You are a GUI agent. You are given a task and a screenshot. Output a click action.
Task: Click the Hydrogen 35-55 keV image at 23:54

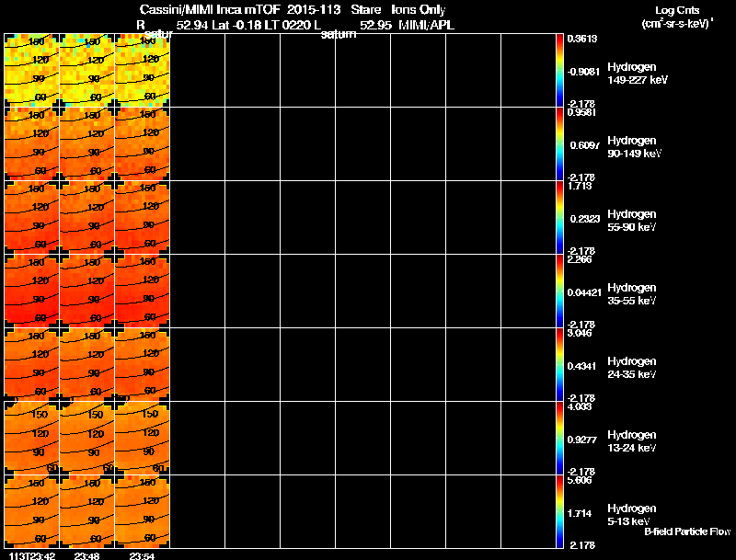pos(143,291)
